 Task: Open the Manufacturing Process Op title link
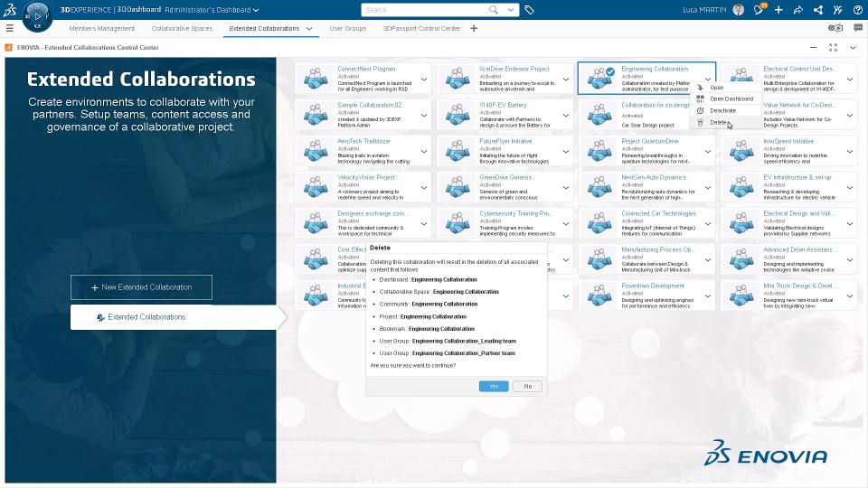(659, 249)
